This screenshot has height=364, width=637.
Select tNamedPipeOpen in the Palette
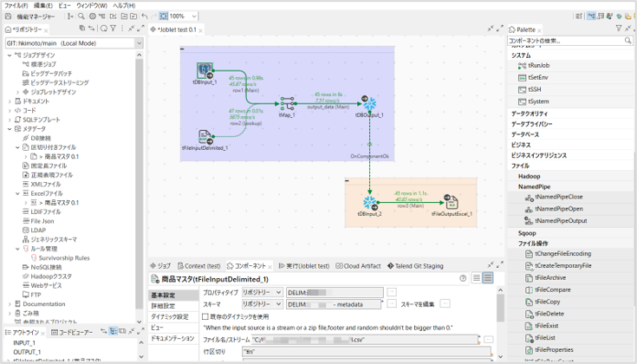[554, 209]
